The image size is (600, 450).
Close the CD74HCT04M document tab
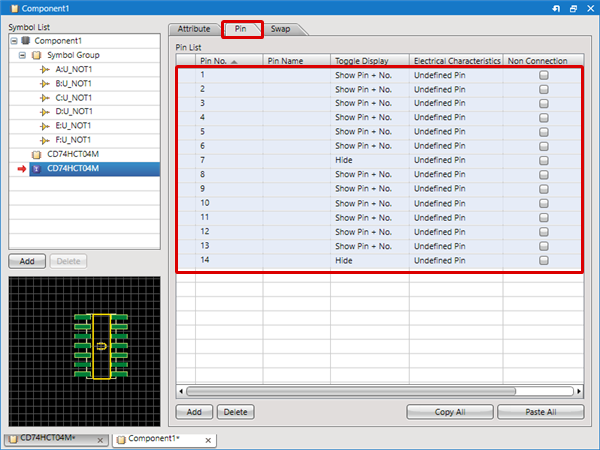pos(100,440)
